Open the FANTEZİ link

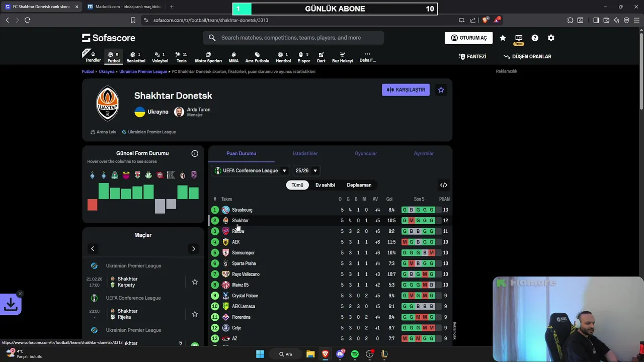click(472, 57)
